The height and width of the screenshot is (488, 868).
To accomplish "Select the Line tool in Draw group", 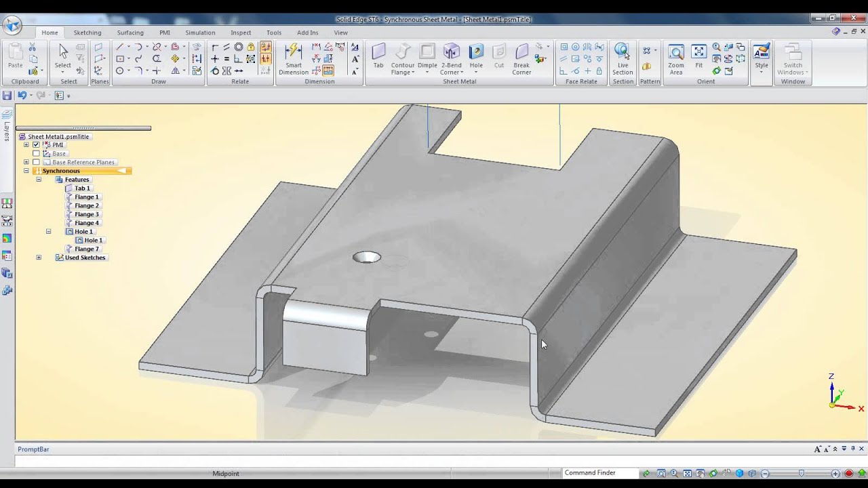I will (x=119, y=47).
